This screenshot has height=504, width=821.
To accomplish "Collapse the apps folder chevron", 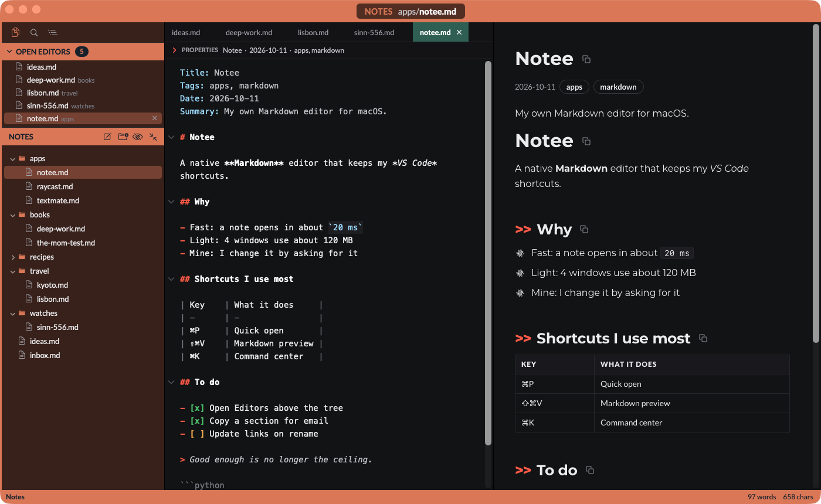I will (x=13, y=158).
